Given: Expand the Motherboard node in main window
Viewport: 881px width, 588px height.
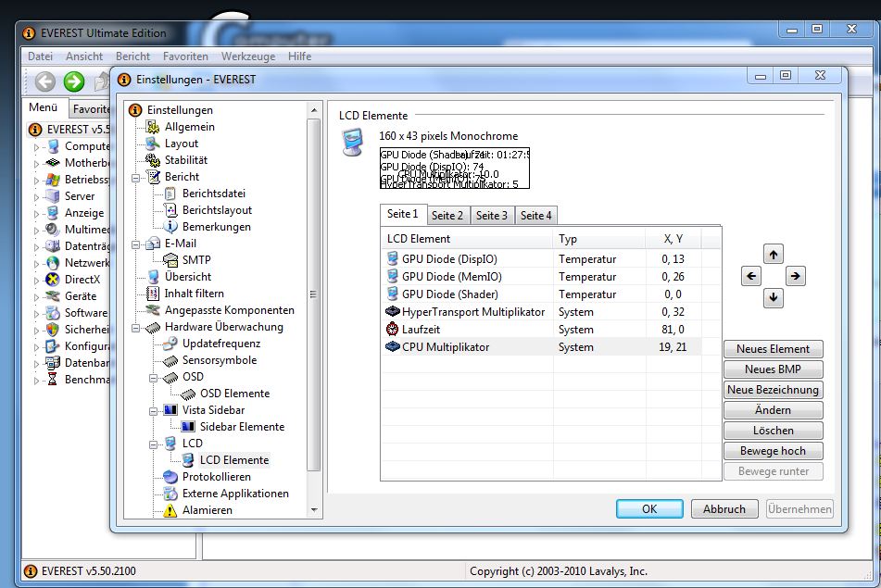Looking at the screenshot, I should (36, 164).
